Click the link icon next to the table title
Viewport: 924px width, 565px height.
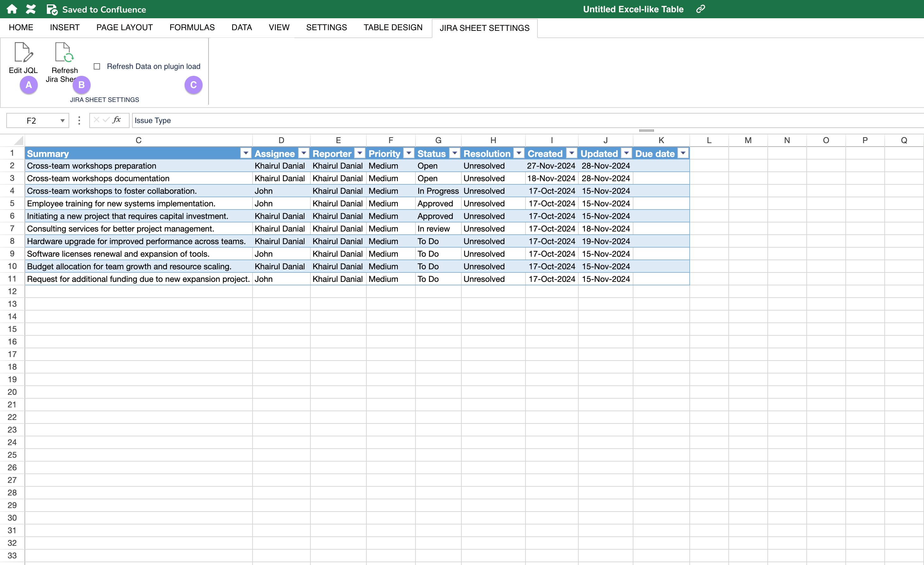point(700,8)
